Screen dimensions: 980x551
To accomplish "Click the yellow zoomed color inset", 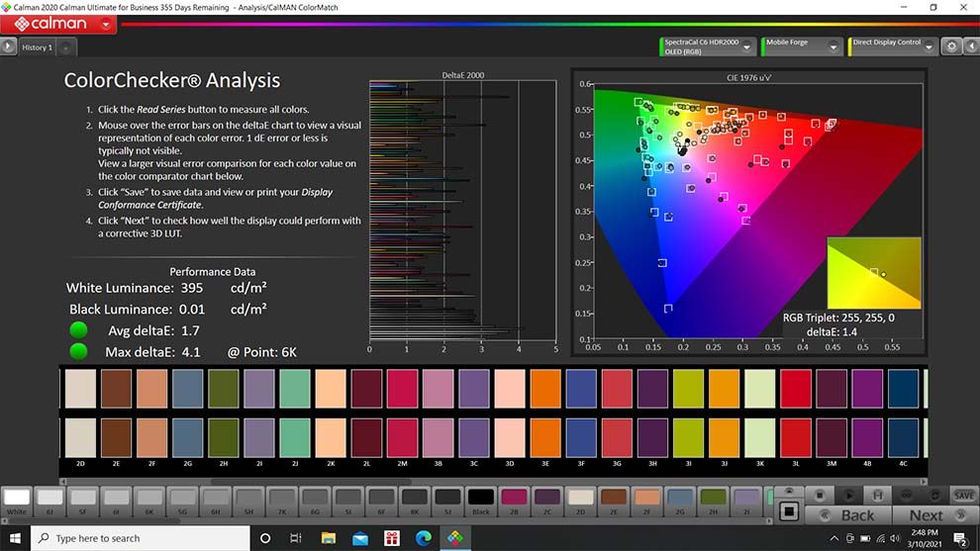I will (x=874, y=272).
